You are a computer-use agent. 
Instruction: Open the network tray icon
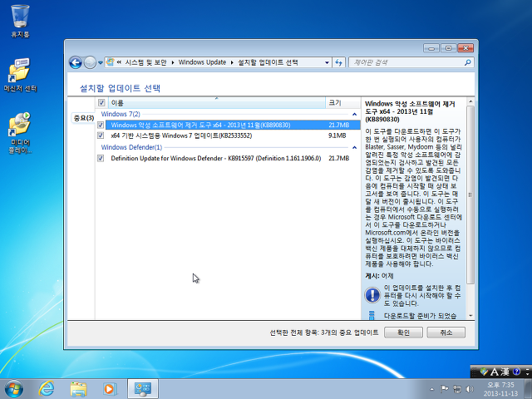tap(457, 389)
